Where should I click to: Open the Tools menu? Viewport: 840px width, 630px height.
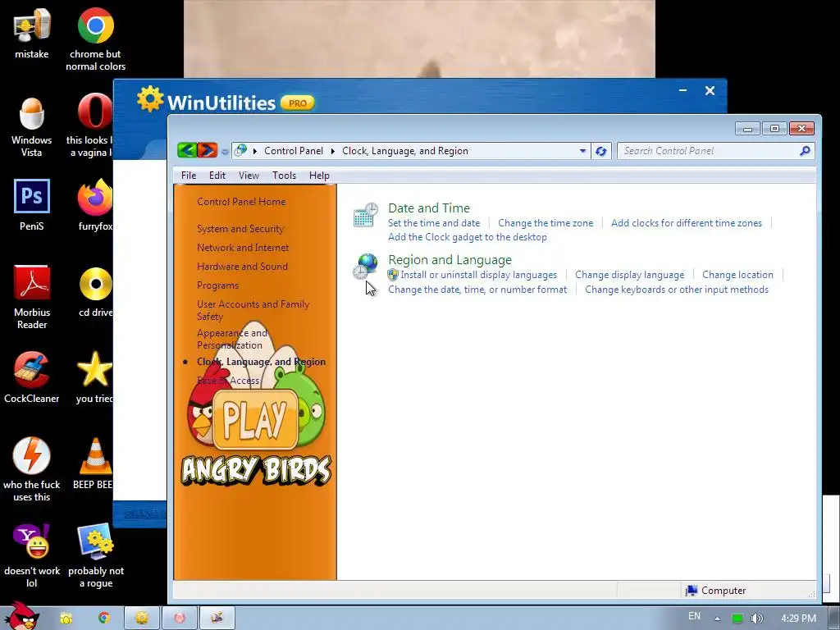tap(284, 176)
